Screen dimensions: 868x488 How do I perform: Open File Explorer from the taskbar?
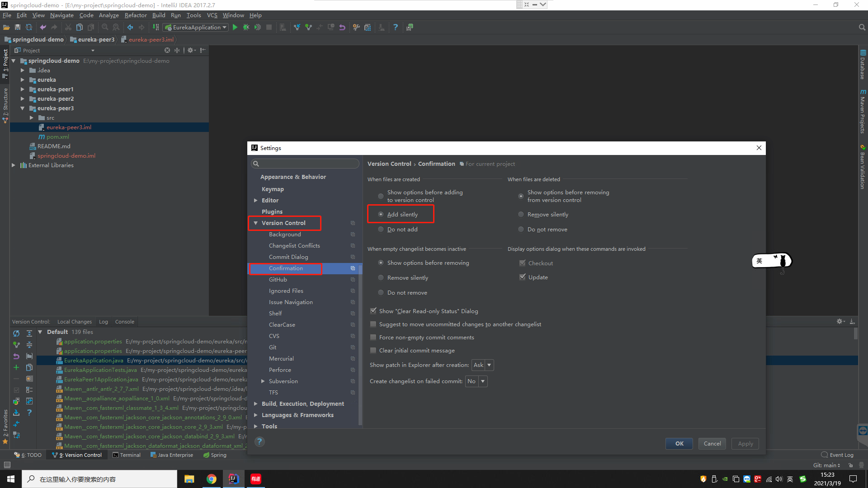click(x=189, y=479)
